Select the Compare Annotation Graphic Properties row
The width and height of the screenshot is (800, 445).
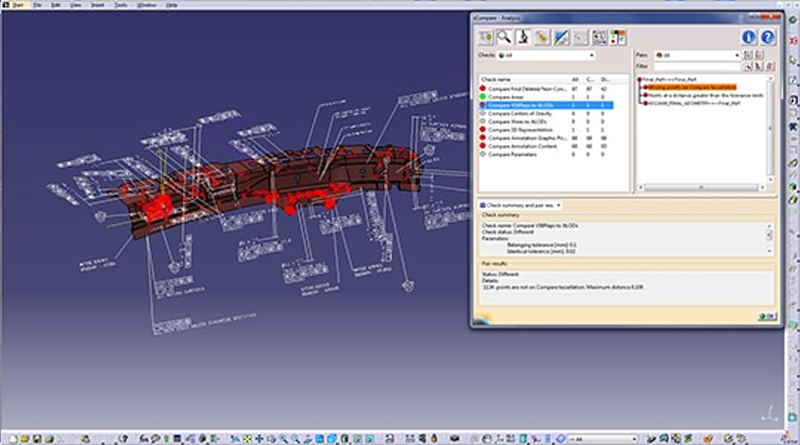point(545,138)
